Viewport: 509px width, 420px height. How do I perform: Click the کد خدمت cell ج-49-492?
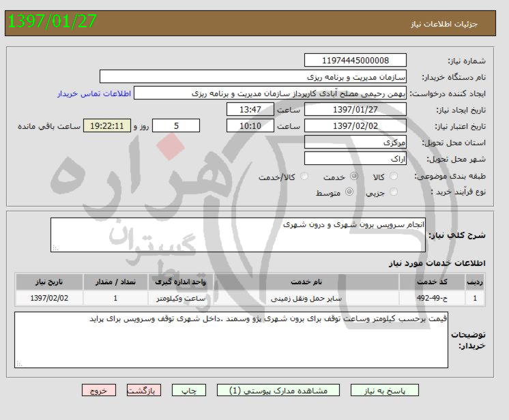(432, 299)
